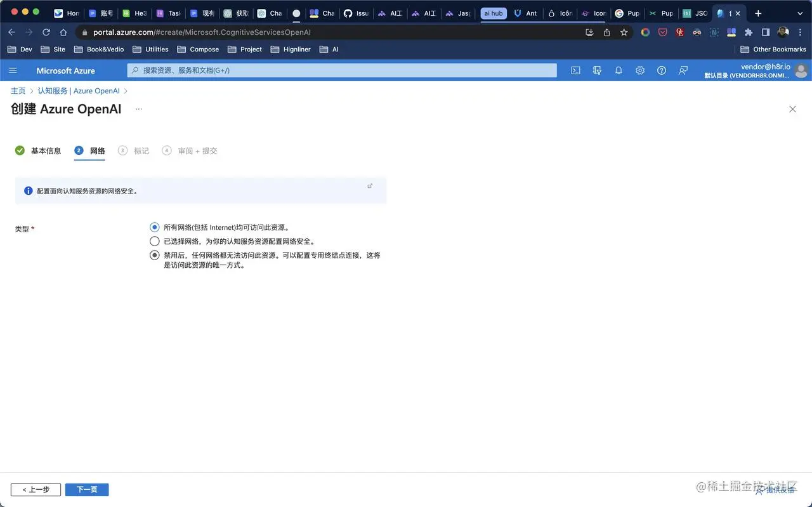
Task: Click the install app icon in address bar
Action: 589,32
